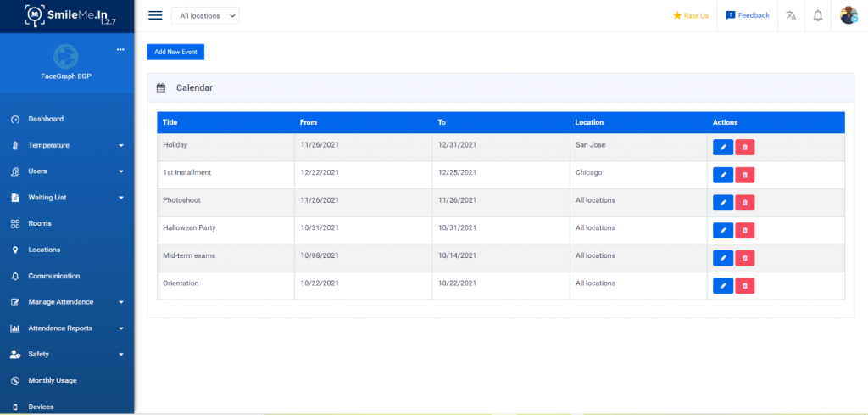Click the 12/22/2021 From date cell
Screen dimensions: 868x415
point(363,175)
